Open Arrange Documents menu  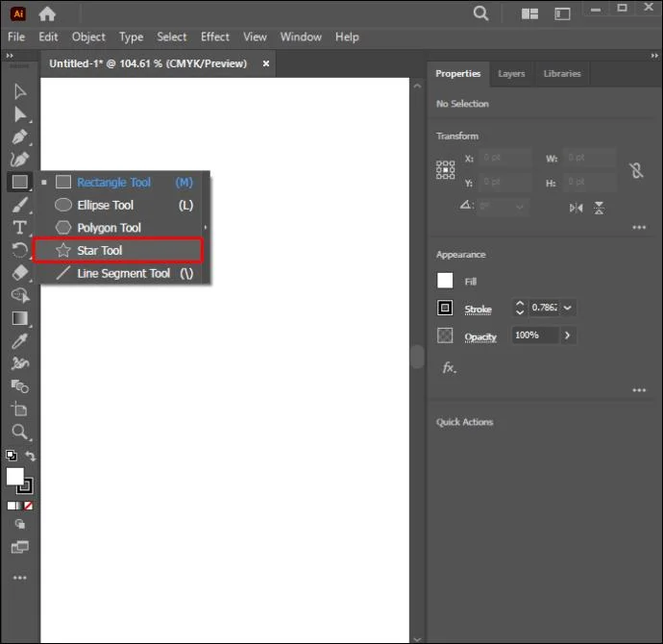coord(529,14)
